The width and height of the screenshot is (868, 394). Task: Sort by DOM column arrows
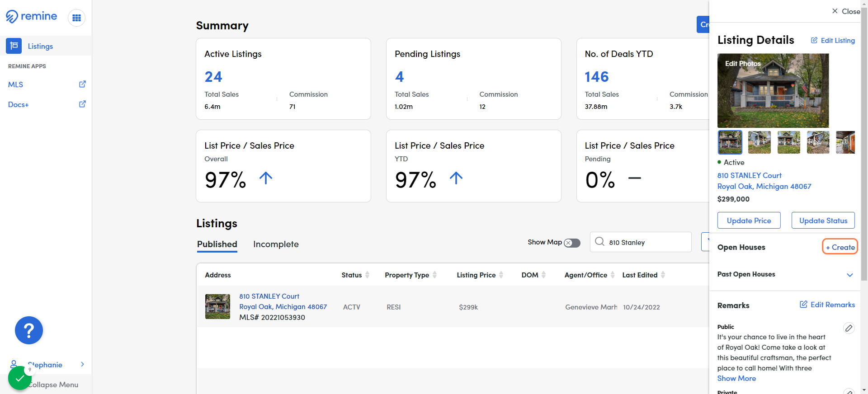pyautogui.click(x=544, y=275)
